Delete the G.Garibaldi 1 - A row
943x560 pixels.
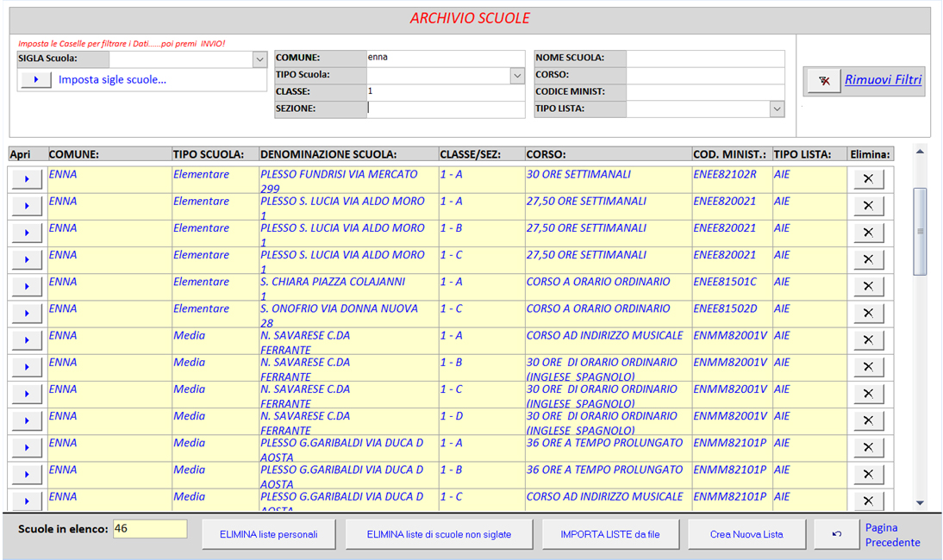pyautogui.click(x=868, y=447)
